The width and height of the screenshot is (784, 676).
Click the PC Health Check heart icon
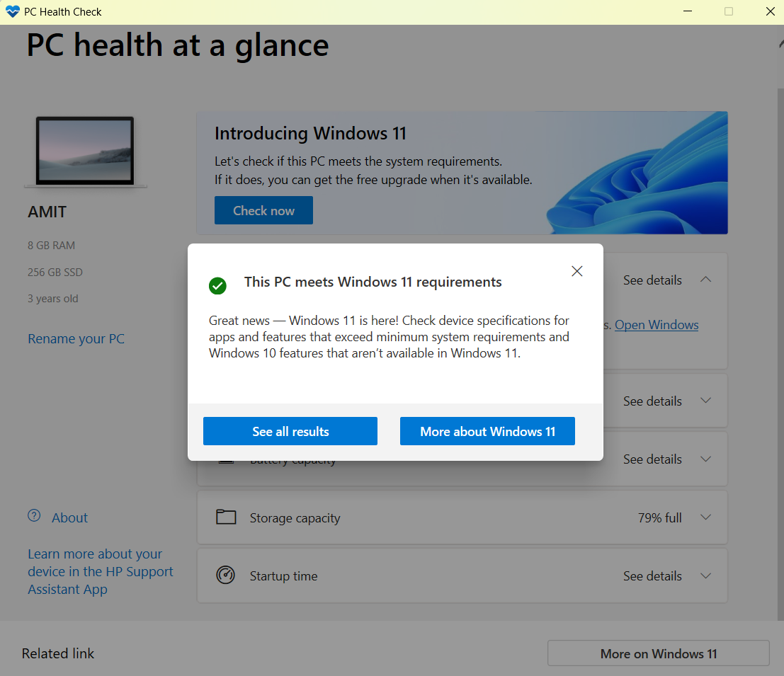[x=13, y=11]
